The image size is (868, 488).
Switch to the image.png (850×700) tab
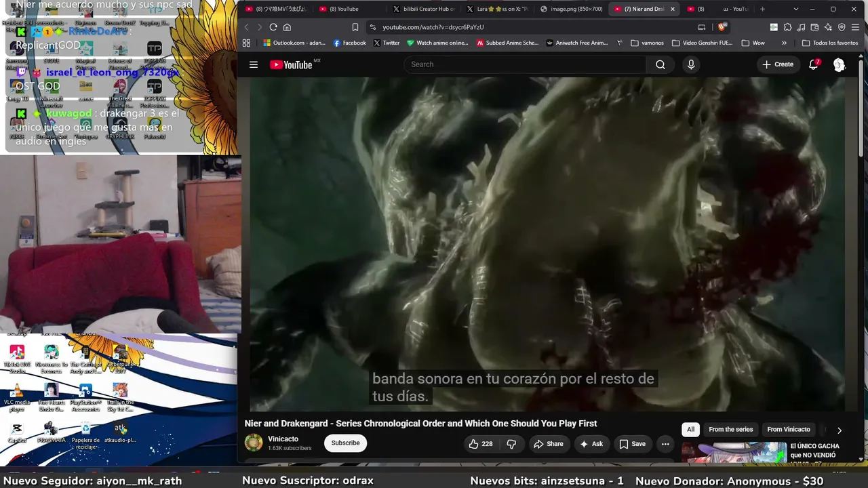(x=571, y=9)
